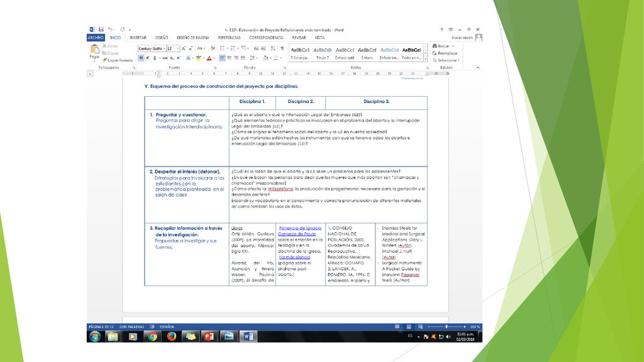644x362 pixels.
Task: Click Iniciar sesión to sign in
Action: [x=462, y=38]
